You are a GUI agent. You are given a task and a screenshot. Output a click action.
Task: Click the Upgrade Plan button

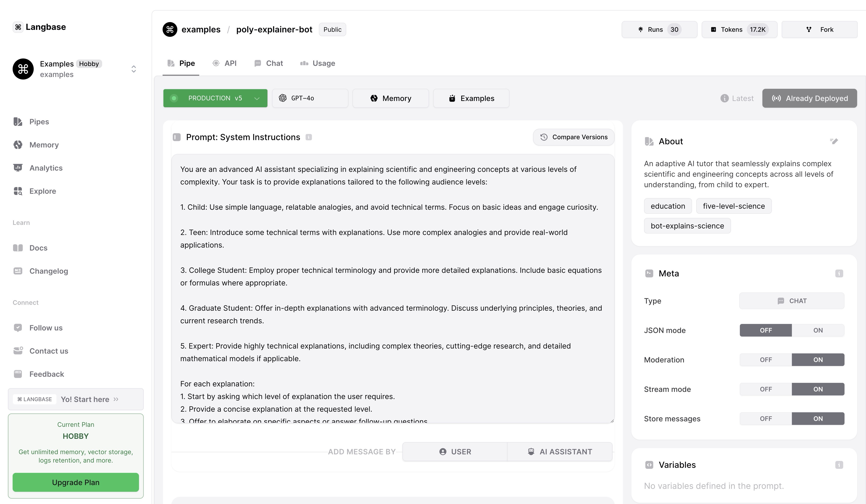[76, 482]
